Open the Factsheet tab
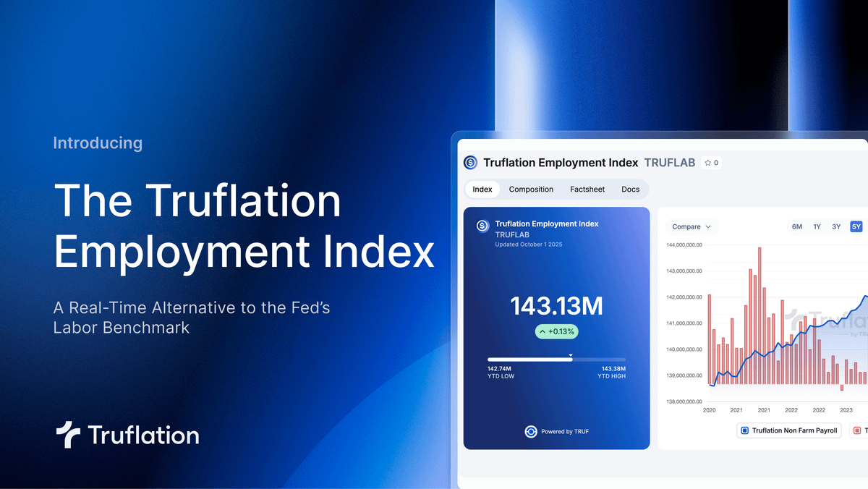The image size is (868, 489). click(587, 189)
